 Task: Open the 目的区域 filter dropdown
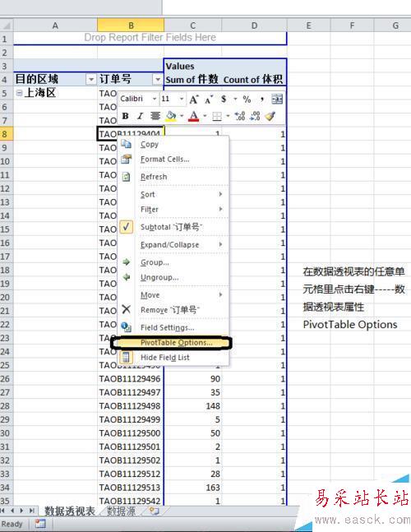(90, 80)
